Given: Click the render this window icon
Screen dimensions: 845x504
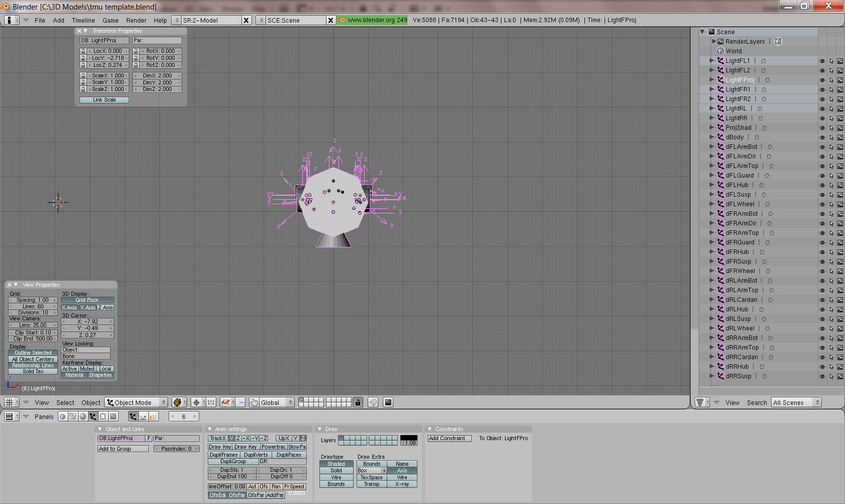Looking at the screenshot, I should (388, 402).
